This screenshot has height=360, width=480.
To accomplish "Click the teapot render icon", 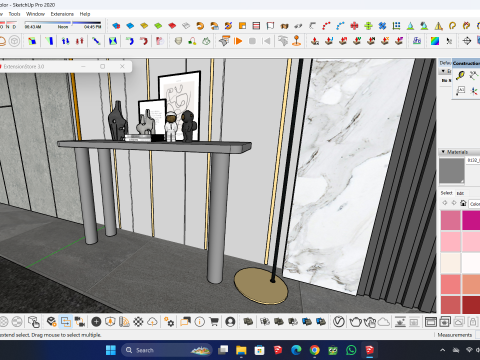I will point(355,322).
